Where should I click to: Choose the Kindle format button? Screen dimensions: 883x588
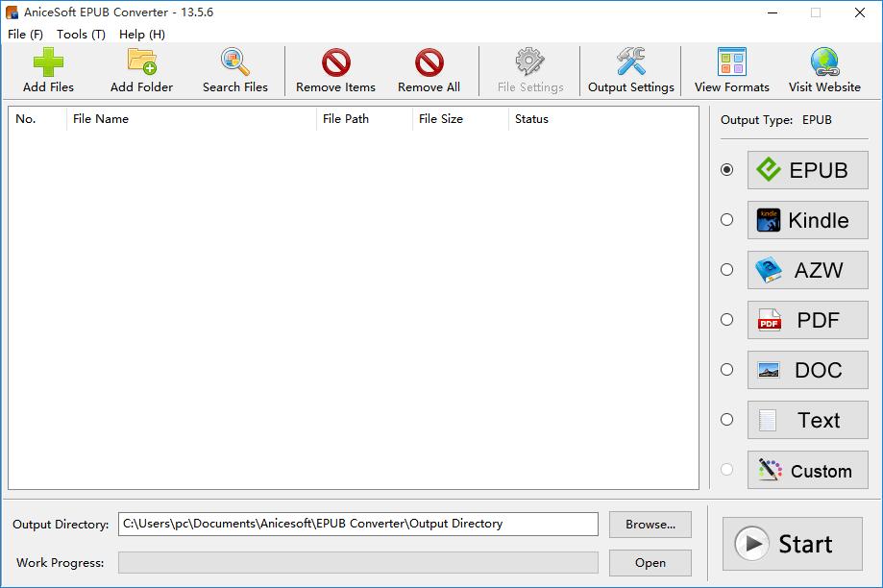pyautogui.click(x=807, y=220)
